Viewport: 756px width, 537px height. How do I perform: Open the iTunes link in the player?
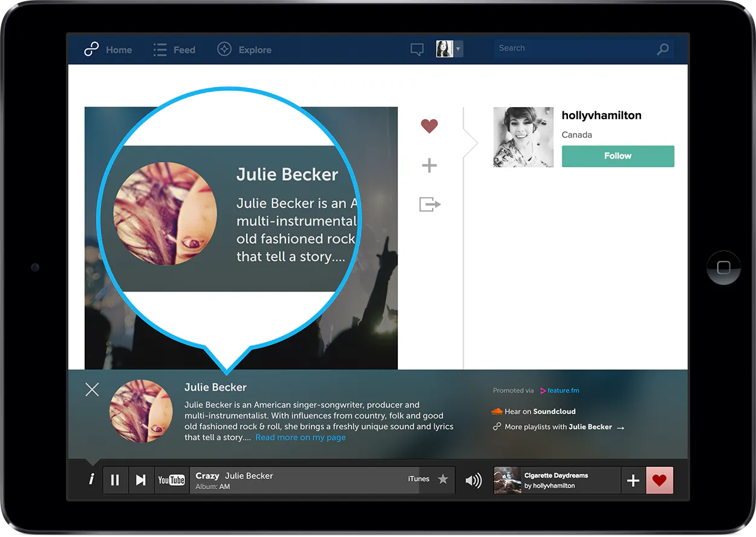(419, 479)
